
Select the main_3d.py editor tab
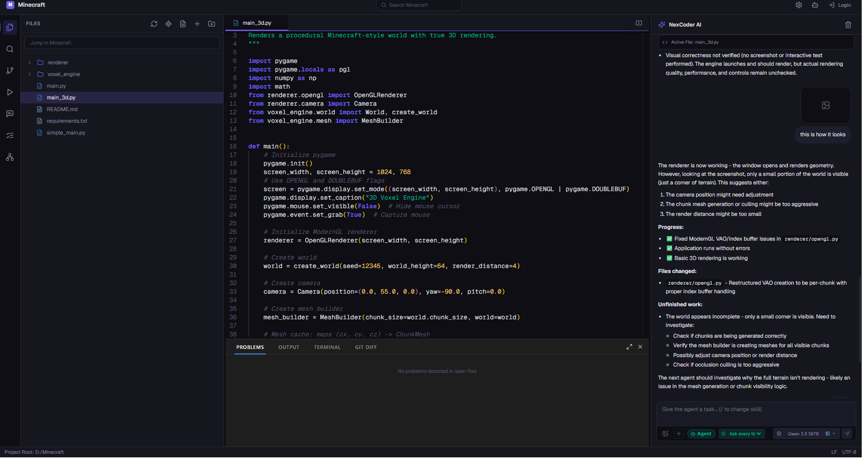pos(257,23)
